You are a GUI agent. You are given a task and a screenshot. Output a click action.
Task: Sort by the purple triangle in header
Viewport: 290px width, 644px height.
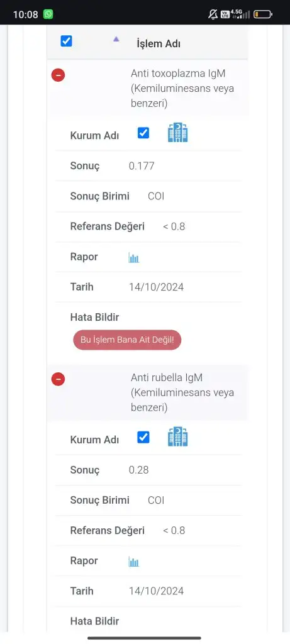pyautogui.click(x=116, y=39)
